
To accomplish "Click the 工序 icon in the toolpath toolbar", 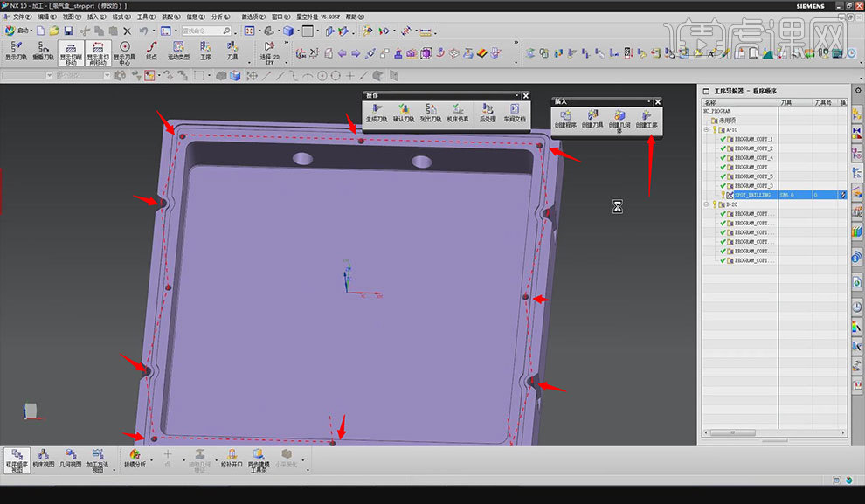I will pos(206,51).
